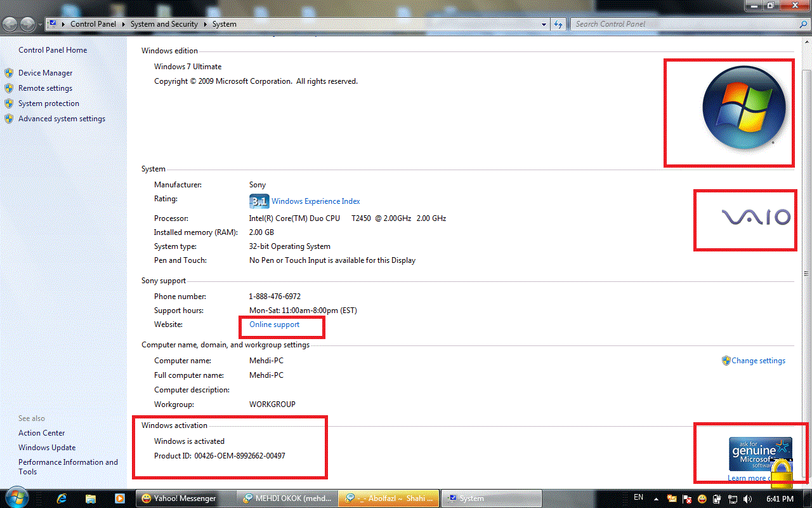812x508 pixels.
Task: Click the shield icon beside Remote settings
Action: click(9, 88)
